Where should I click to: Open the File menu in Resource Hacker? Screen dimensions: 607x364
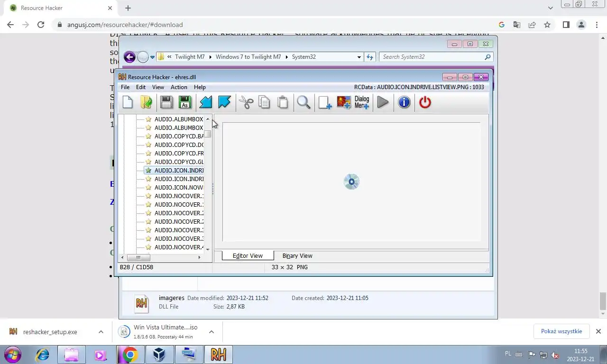pyautogui.click(x=125, y=87)
